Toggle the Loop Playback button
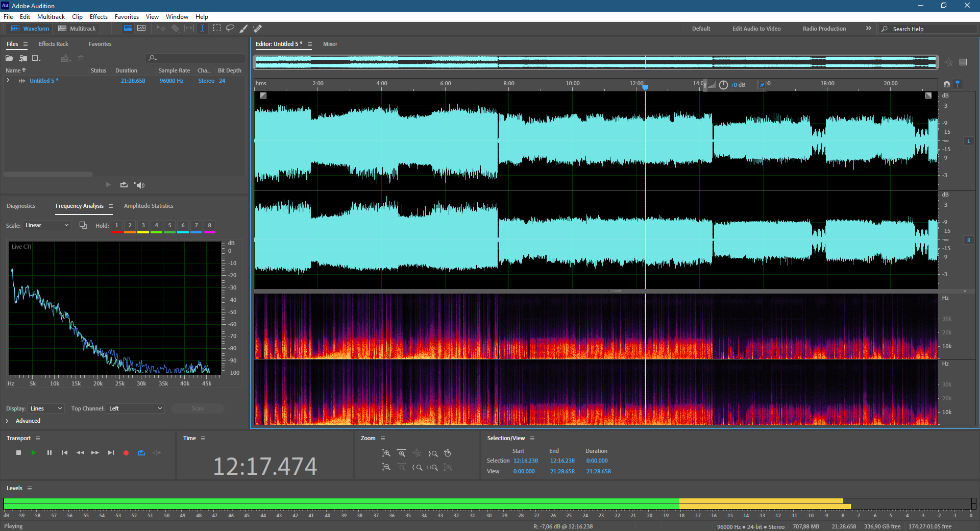This screenshot has height=531, width=980. [x=141, y=453]
